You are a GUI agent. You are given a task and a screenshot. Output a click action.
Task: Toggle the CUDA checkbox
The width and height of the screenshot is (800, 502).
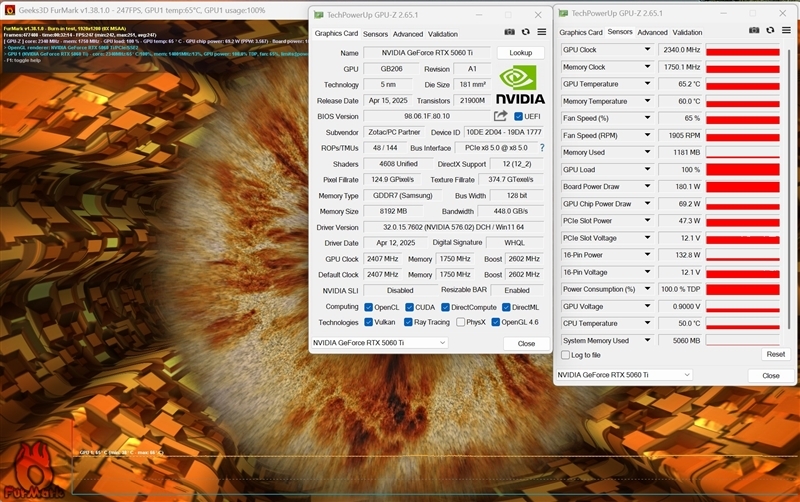click(x=409, y=307)
